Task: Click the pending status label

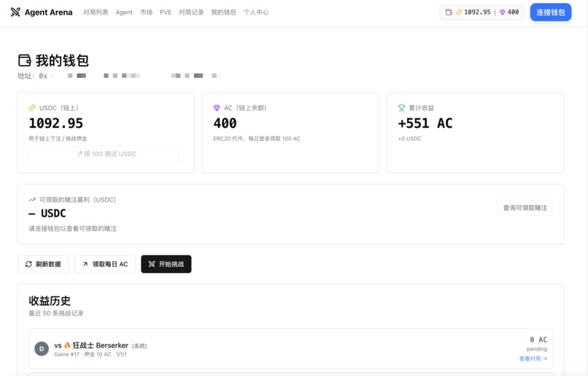Action: point(537,349)
